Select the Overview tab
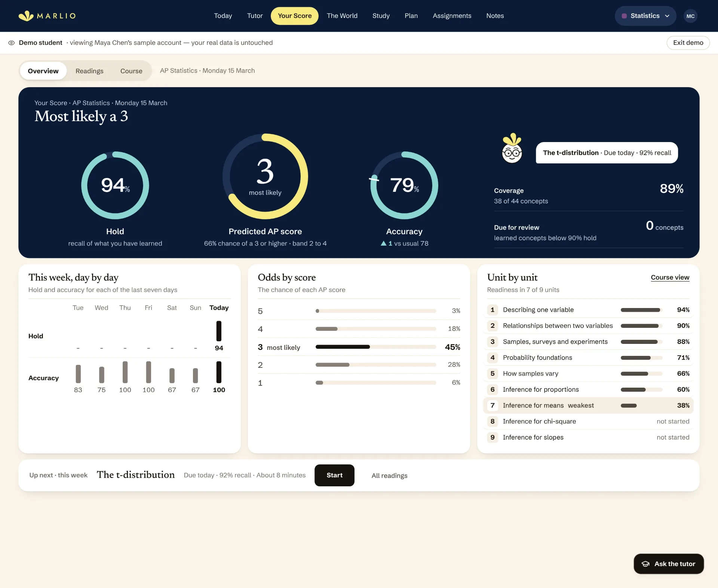718x588 pixels. pyautogui.click(x=43, y=71)
